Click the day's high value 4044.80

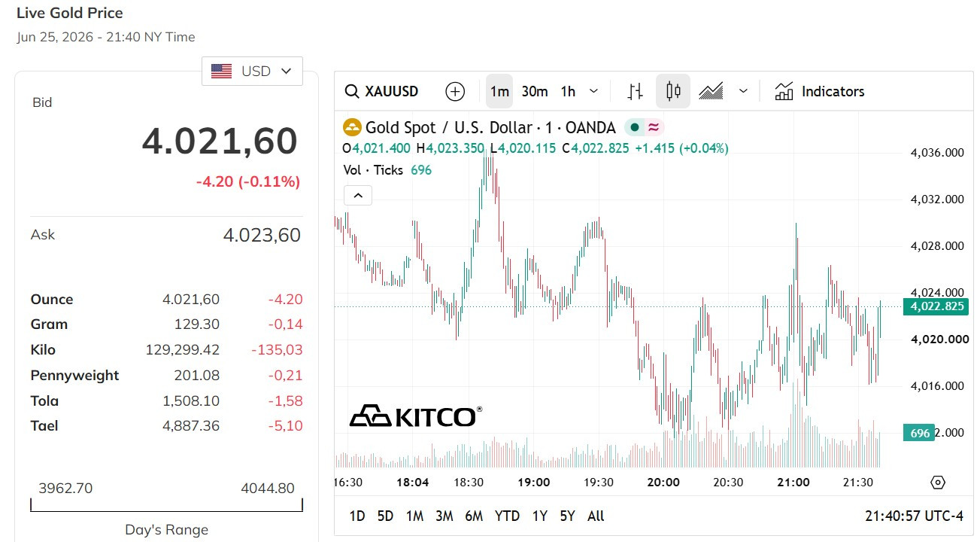click(x=268, y=489)
